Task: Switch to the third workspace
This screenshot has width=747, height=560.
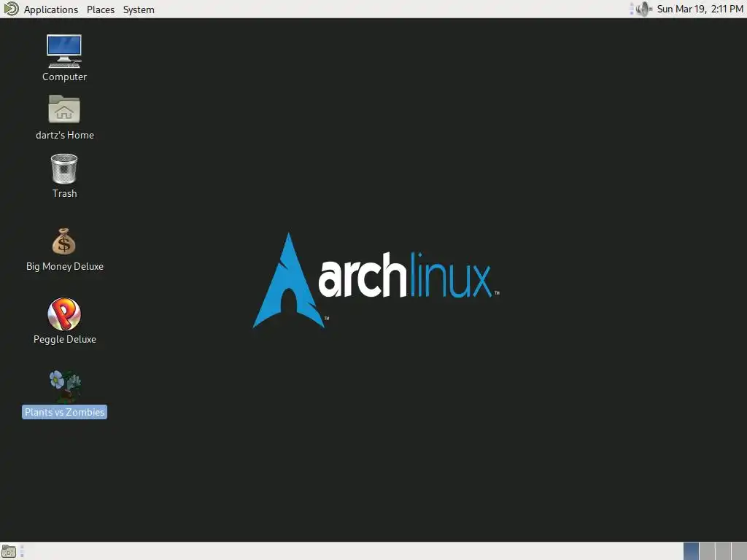Action: coord(723,551)
